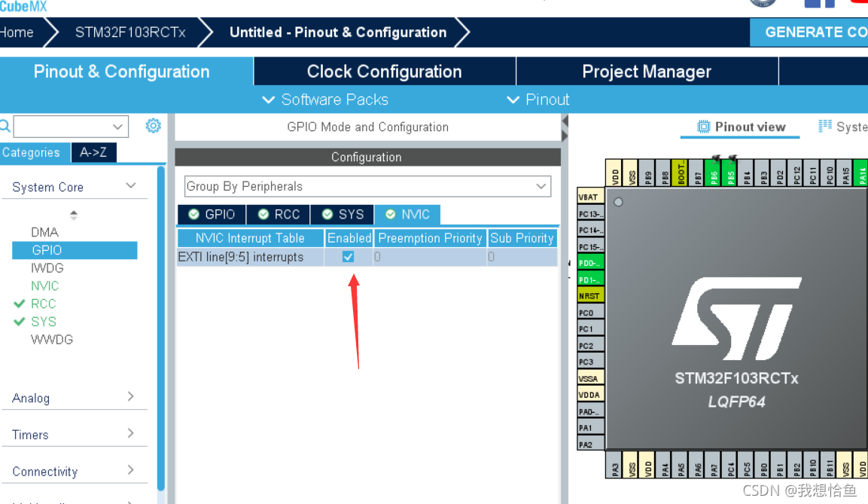This screenshot has width=868, height=504.
Task: Click inside the peripheral search input field
Action: 62,127
